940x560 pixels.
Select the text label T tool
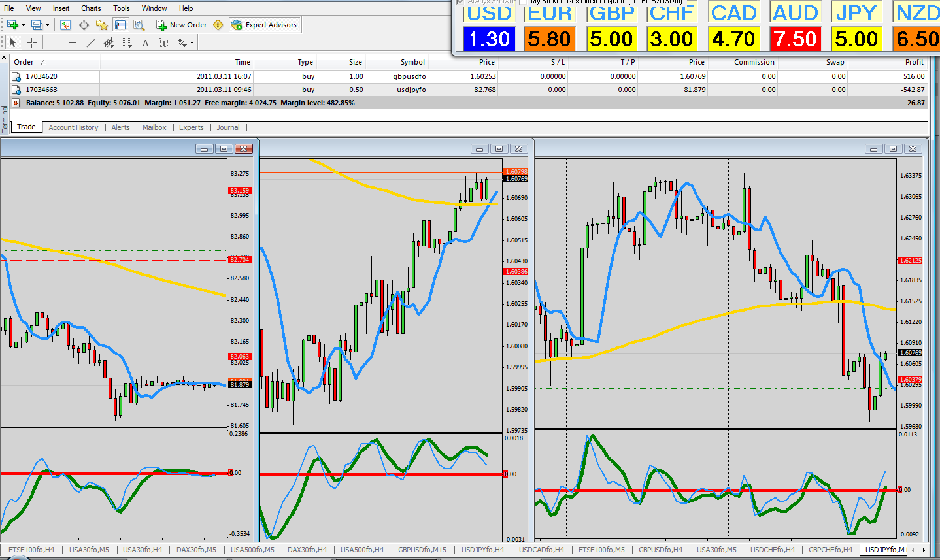(x=163, y=42)
